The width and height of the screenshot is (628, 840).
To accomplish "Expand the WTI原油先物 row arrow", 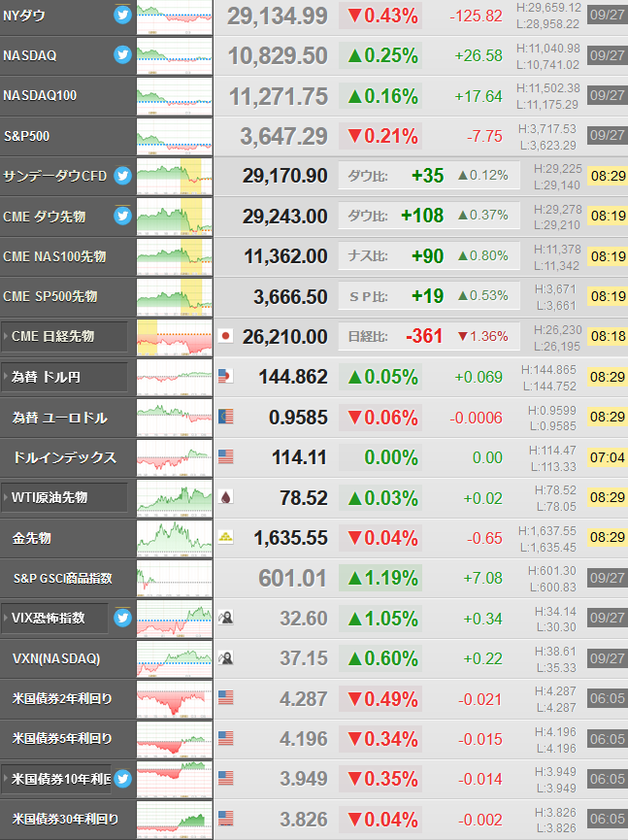I will (6, 497).
